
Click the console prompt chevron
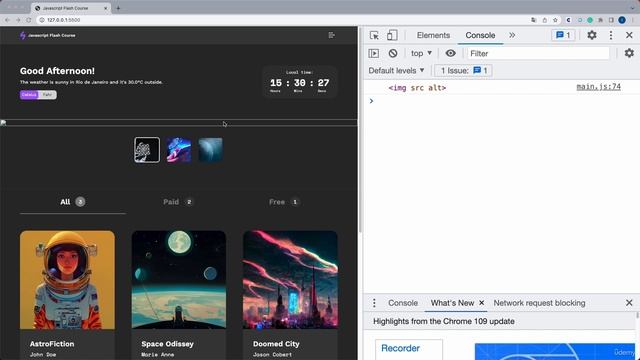pyautogui.click(x=371, y=101)
